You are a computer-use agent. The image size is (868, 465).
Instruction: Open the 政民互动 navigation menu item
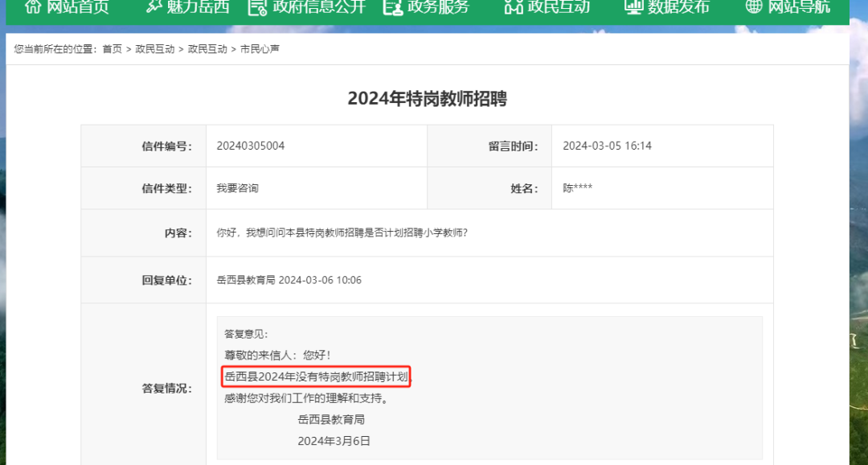[559, 6]
